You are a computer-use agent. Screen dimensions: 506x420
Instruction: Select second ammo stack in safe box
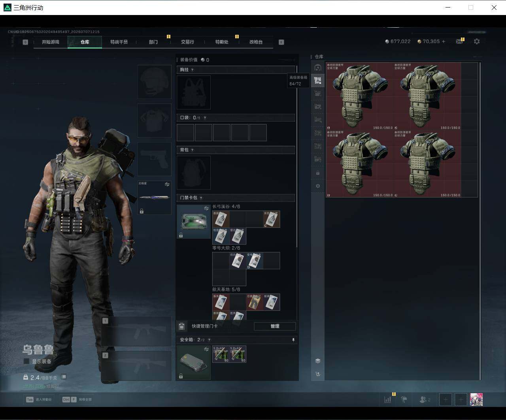tap(238, 354)
